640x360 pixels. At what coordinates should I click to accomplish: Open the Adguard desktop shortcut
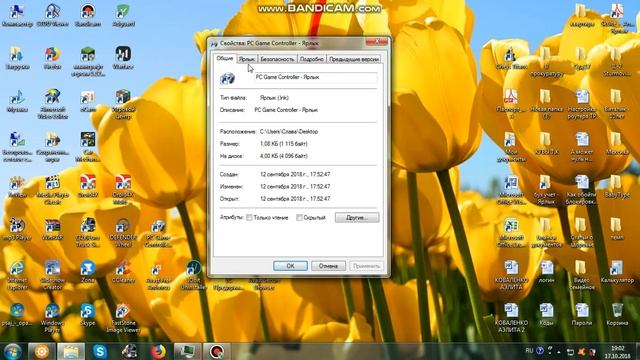tap(123, 16)
